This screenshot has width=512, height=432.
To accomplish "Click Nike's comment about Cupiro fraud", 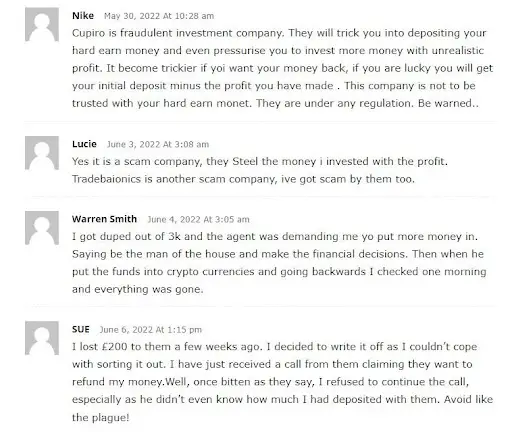I will (x=282, y=68).
